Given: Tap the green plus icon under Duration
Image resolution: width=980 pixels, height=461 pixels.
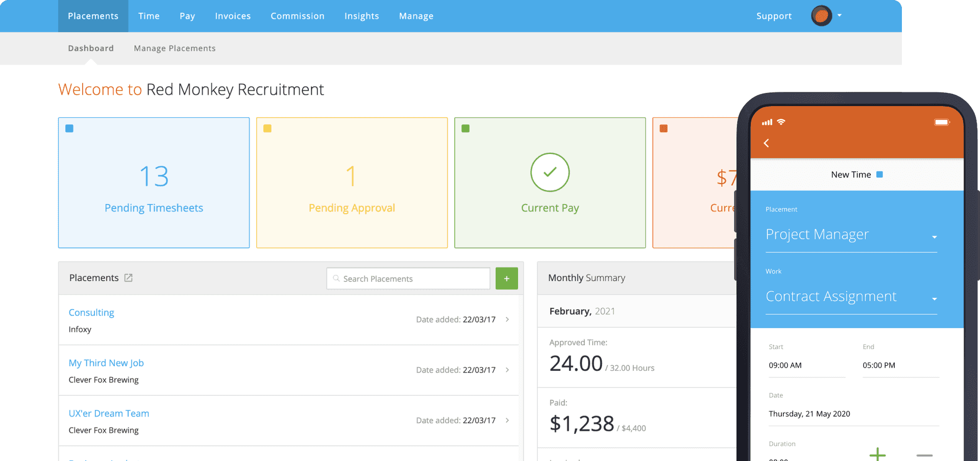Looking at the screenshot, I should pos(877,454).
